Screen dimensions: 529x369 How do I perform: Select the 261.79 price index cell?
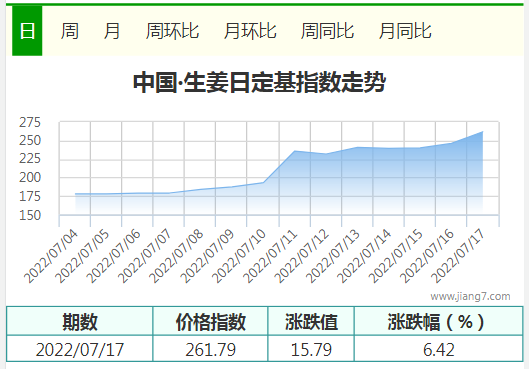coord(211,349)
